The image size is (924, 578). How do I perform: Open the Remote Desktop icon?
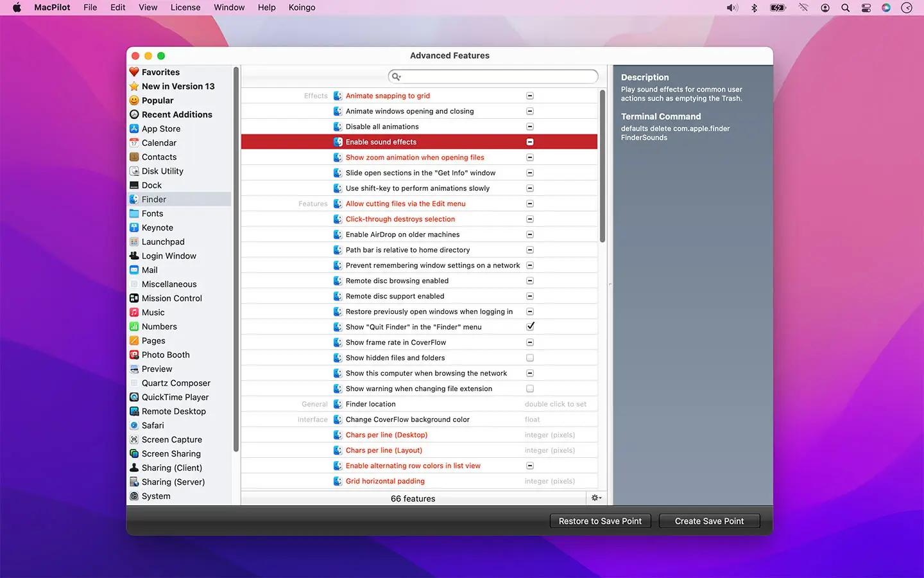pyautogui.click(x=134, y=411)
